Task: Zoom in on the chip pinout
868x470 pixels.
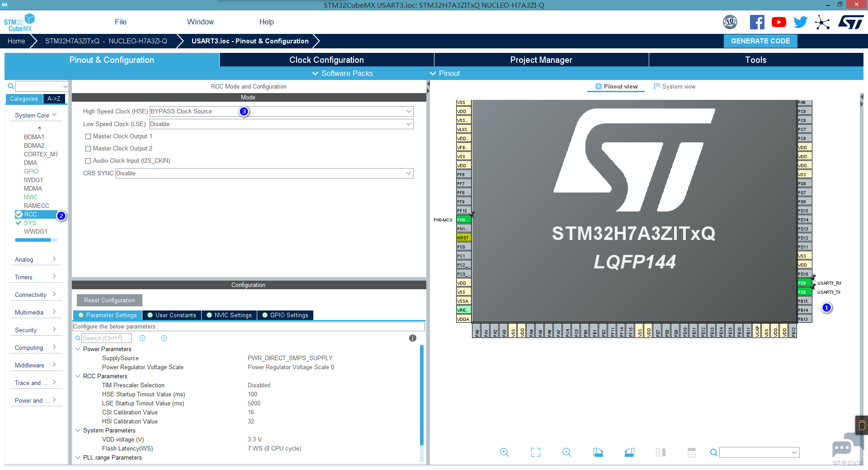Action: pos(505,452)
